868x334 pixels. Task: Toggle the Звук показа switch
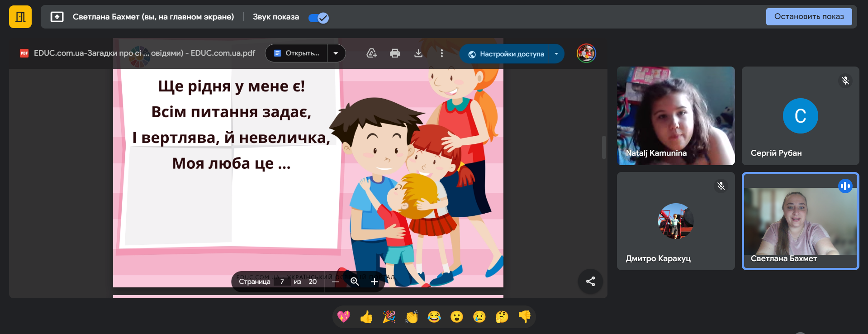(318, 18)
